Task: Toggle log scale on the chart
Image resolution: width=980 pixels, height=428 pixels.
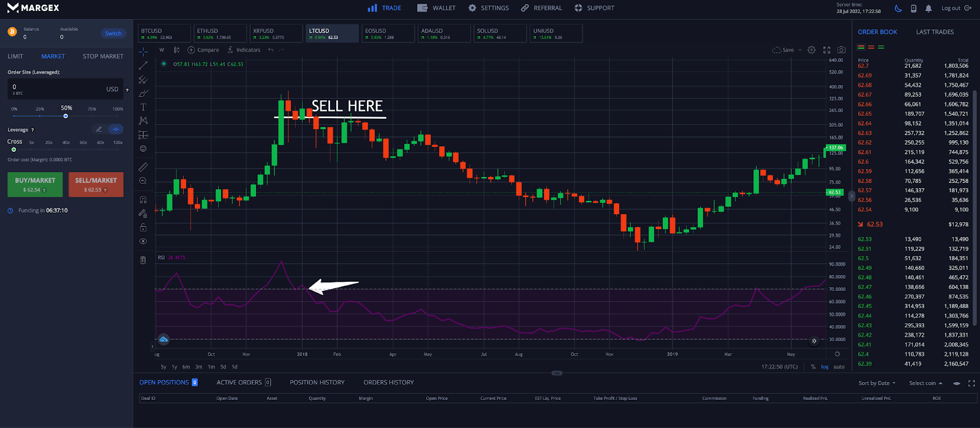Action: [x=824, y=367]
